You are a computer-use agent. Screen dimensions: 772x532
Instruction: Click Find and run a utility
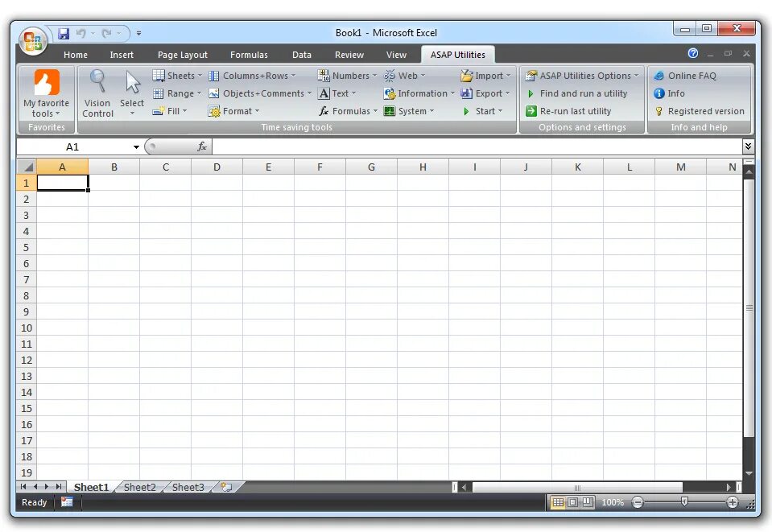point(576,93)
